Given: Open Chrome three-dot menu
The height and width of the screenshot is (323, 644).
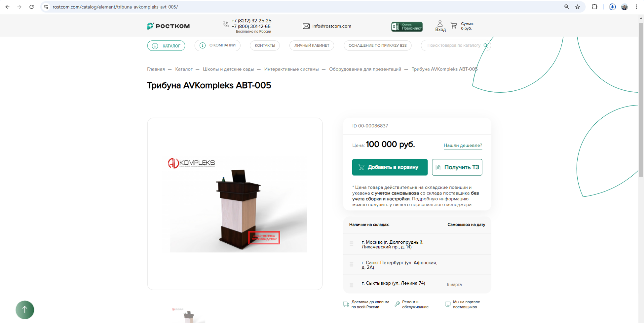Looking at the screenshot, I should pyautogui.click(x=637, y=7).
